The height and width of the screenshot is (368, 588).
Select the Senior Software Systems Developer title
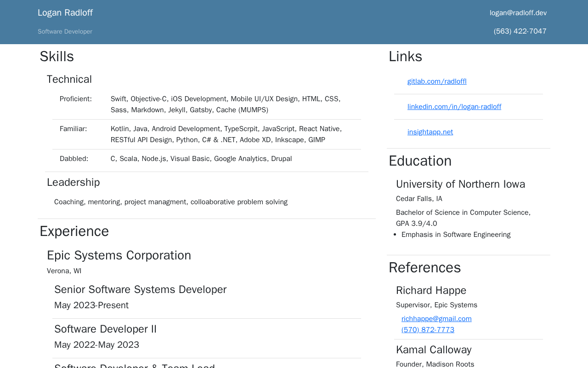click(140, 289)
